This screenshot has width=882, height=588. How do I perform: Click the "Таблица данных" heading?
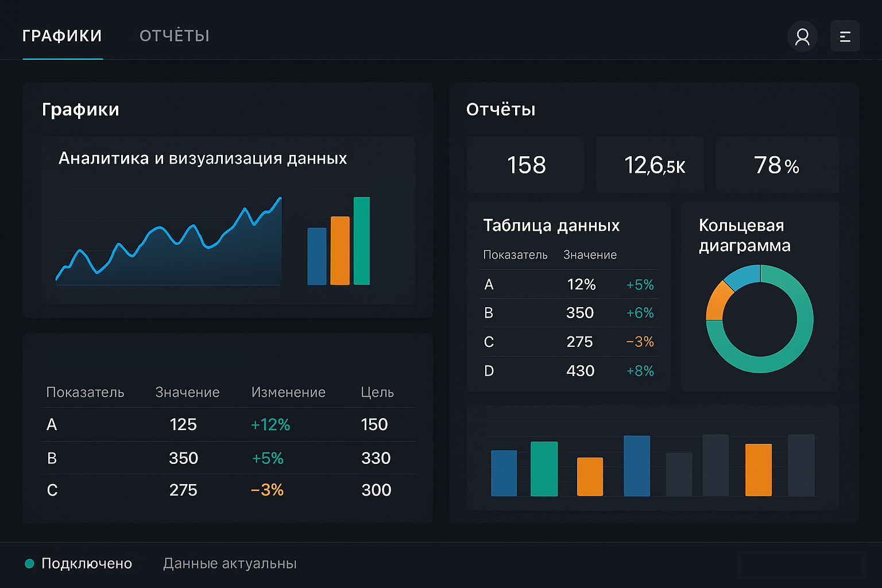coord(551,225)
